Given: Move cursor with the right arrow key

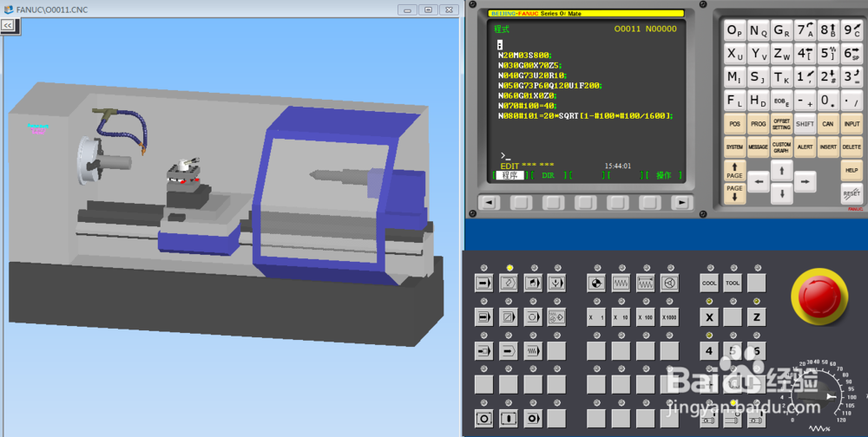Looking at the screenshot, I should pos(805,181).
